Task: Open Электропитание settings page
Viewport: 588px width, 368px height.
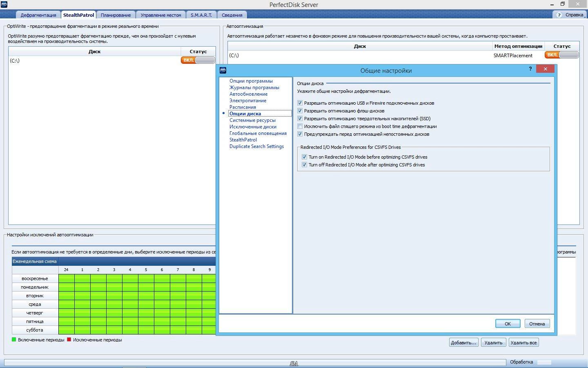Action: [248, 101]
